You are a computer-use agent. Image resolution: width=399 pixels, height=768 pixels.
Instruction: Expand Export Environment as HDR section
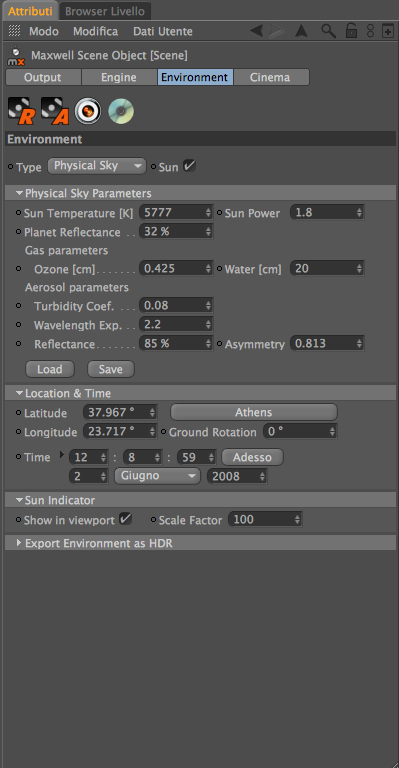[19, 543]
